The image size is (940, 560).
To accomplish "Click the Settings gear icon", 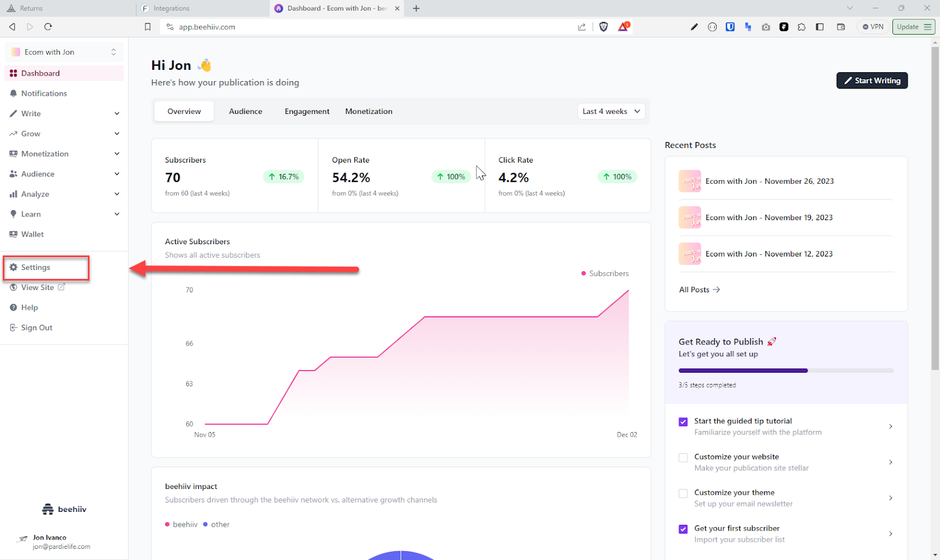I will click(x=13, y=267).
